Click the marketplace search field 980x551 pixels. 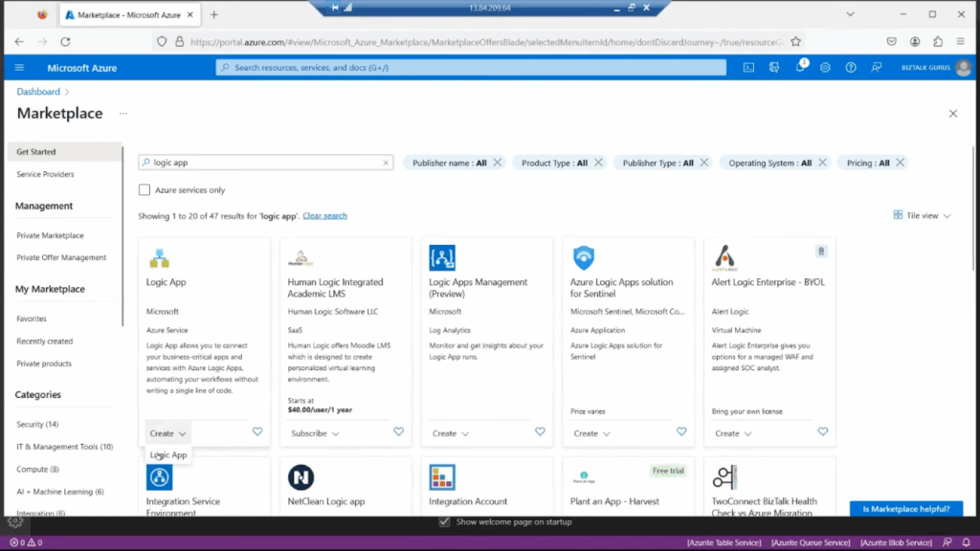click(266, 163)
